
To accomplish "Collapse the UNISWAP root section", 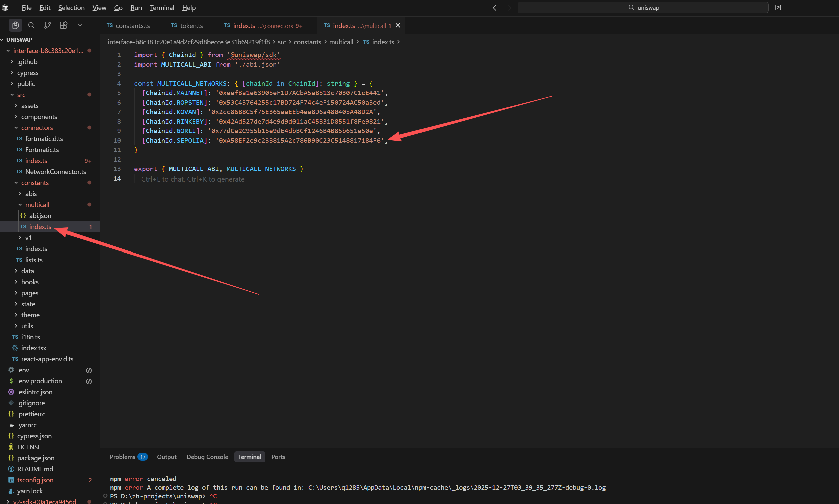I will pyautogui.click(x=19, y=39).
